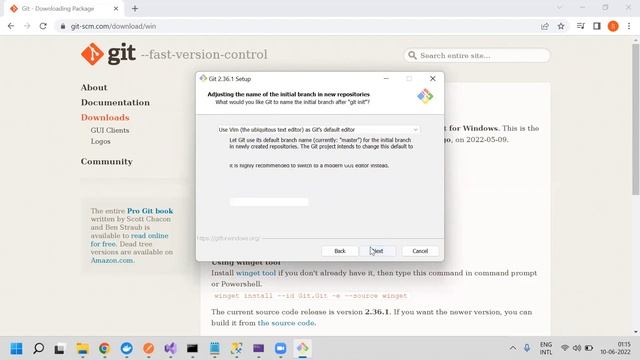Open the Windows Start menu
This screenshot has width=640, height=360.
[x=16, y=349]
